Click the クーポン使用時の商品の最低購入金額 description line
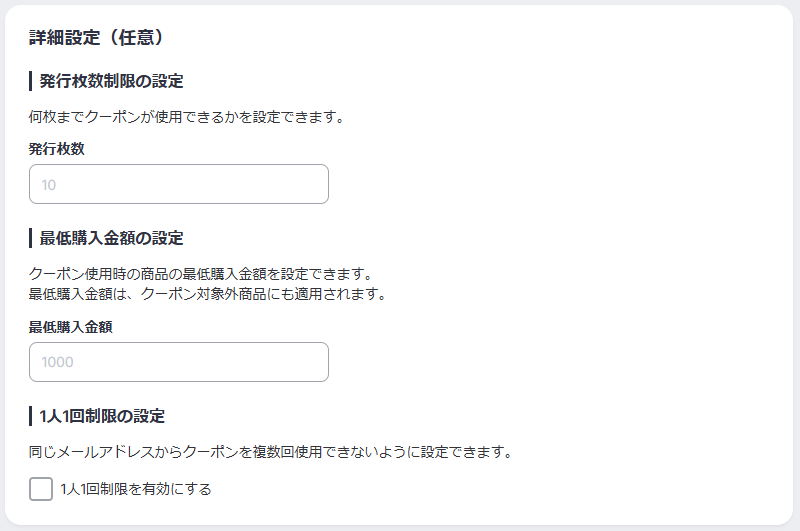Image resolution: width=800 pixels, height=531 pixels. click(x=200, y=273)
